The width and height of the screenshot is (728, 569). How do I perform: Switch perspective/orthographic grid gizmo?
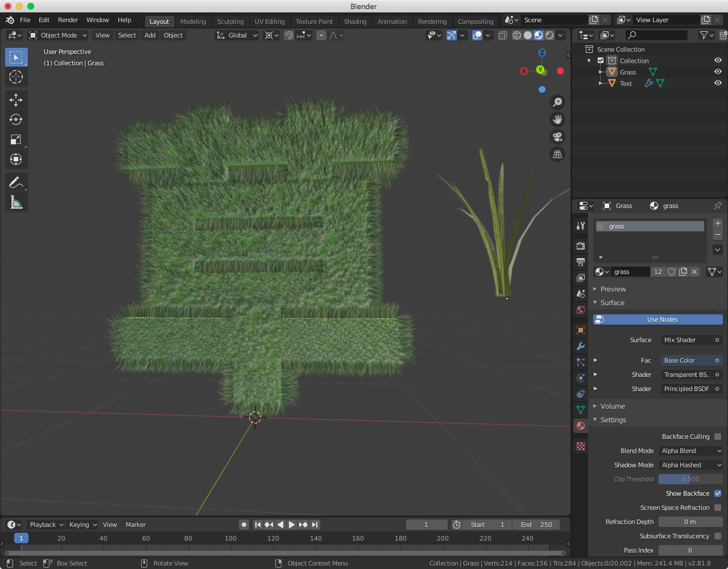coord(557,155)
